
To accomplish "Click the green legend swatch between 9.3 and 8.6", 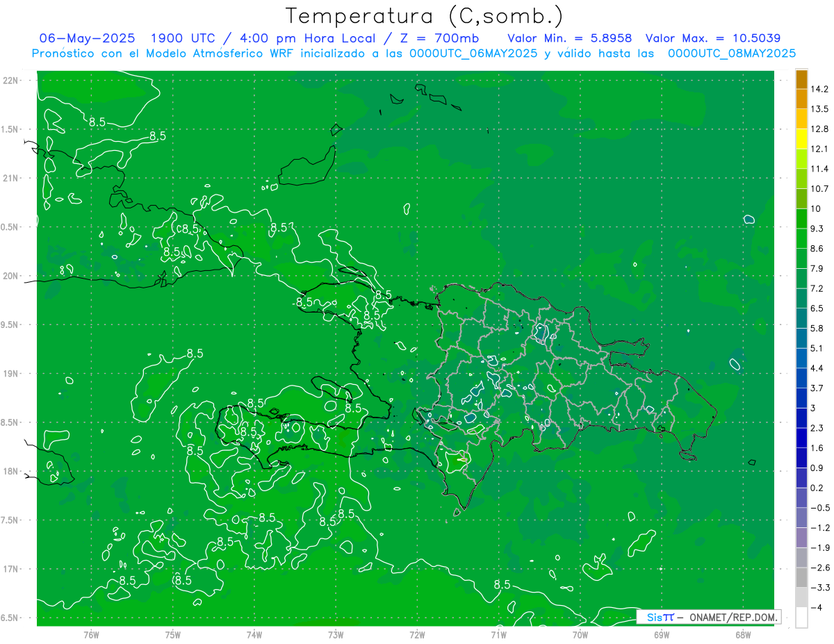I will click(801, 238).
